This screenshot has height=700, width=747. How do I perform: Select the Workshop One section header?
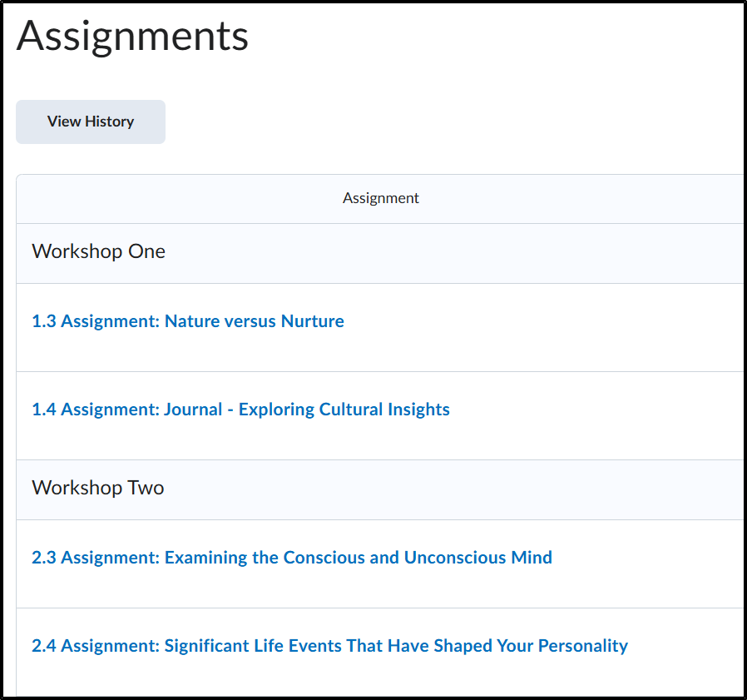coord(97,251)
